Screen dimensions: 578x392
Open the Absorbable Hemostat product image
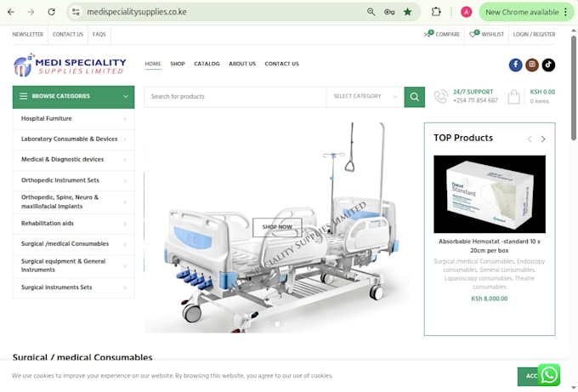tap(490, 195)
